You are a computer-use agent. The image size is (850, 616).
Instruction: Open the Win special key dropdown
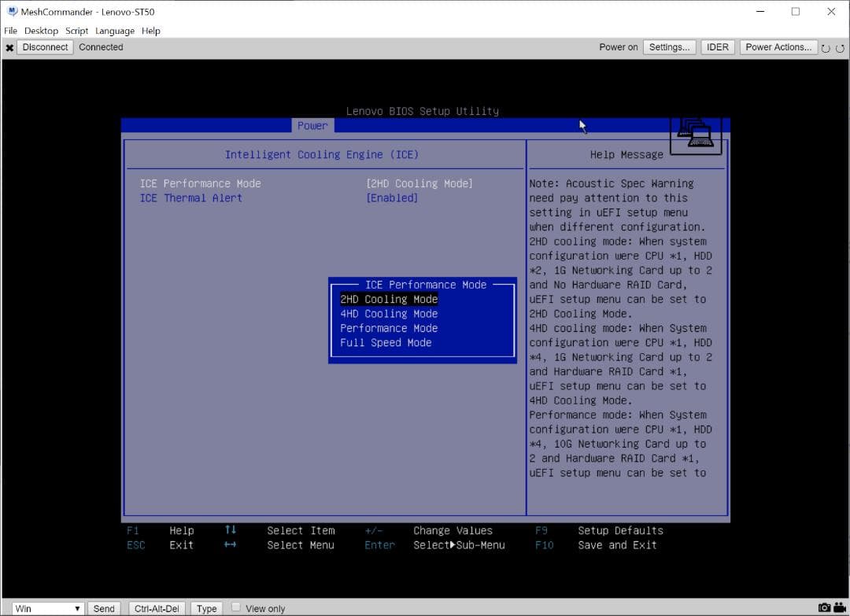pyautogui.click(x=47, y=608)
